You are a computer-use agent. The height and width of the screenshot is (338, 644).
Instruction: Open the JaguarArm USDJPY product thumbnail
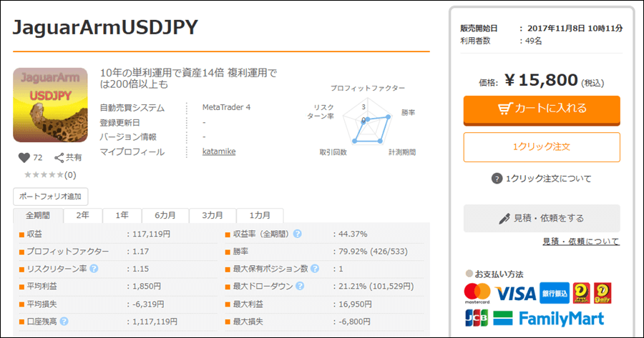[50, 105]
